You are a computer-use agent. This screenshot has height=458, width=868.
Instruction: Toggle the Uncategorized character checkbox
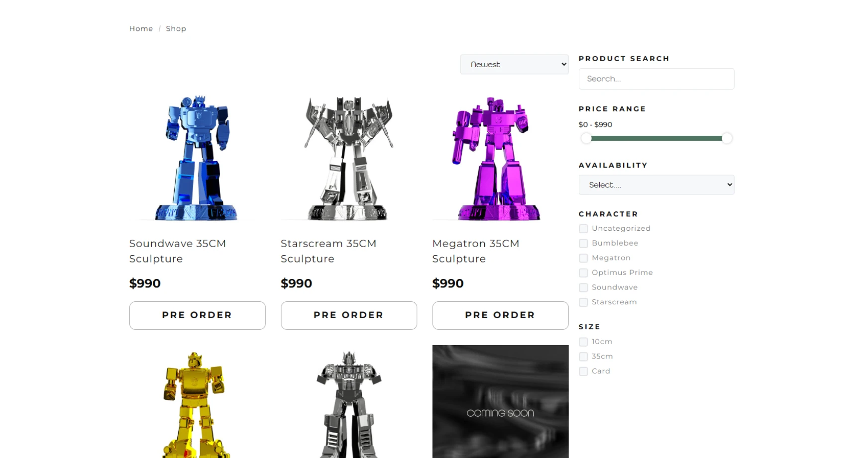[x=583, y=229]
